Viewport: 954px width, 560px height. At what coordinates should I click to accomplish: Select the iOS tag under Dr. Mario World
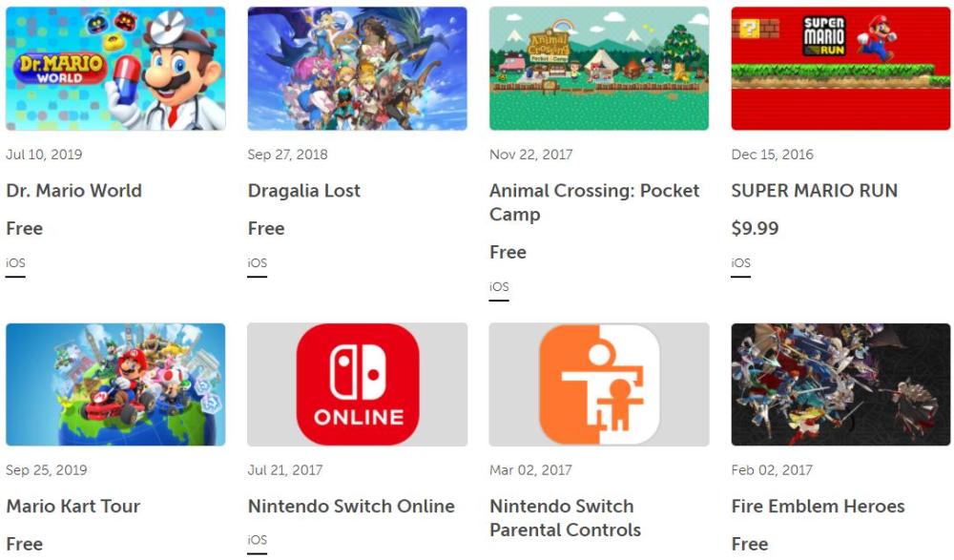(16, 263)
